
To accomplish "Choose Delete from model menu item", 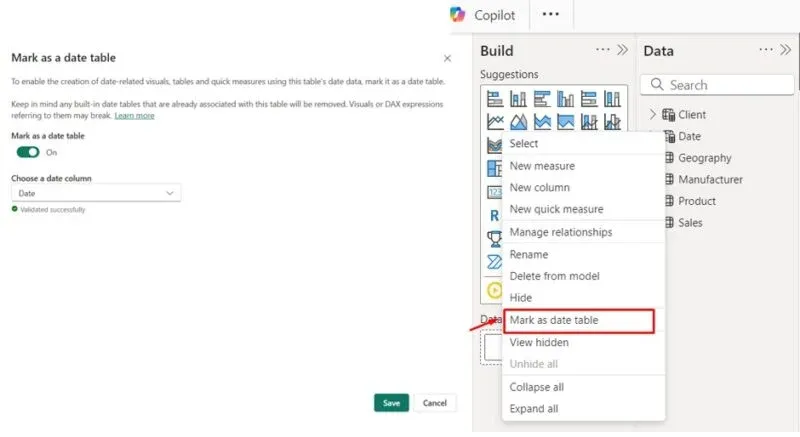I will (x=583, y=276).
